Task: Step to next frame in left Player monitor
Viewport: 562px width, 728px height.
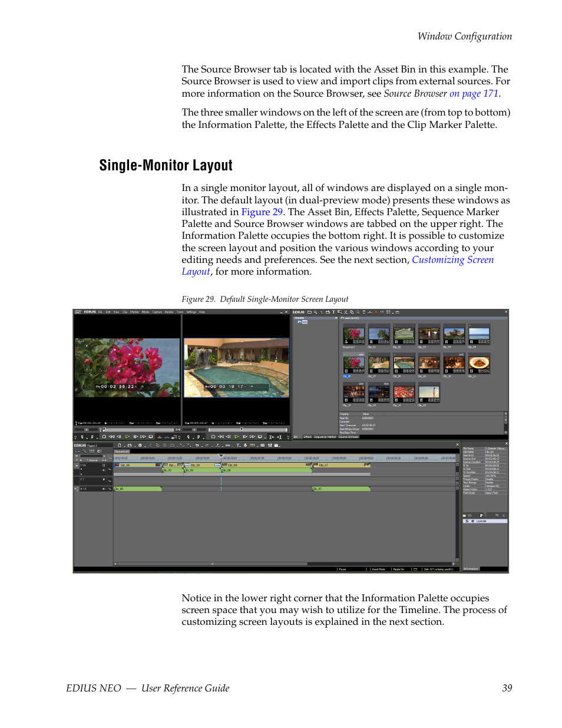Action: point(135,437)
